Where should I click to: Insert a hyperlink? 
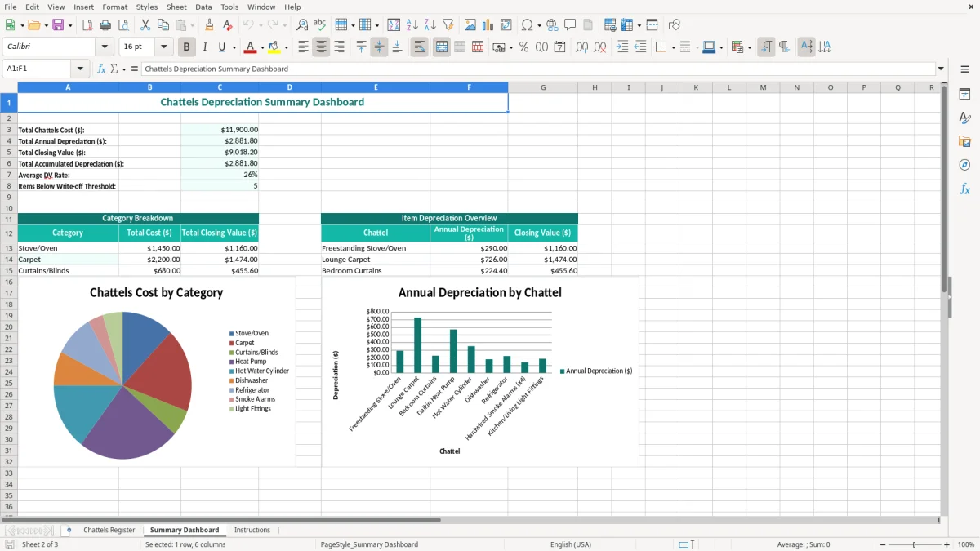pyautogui.click(x=552, y=25)
